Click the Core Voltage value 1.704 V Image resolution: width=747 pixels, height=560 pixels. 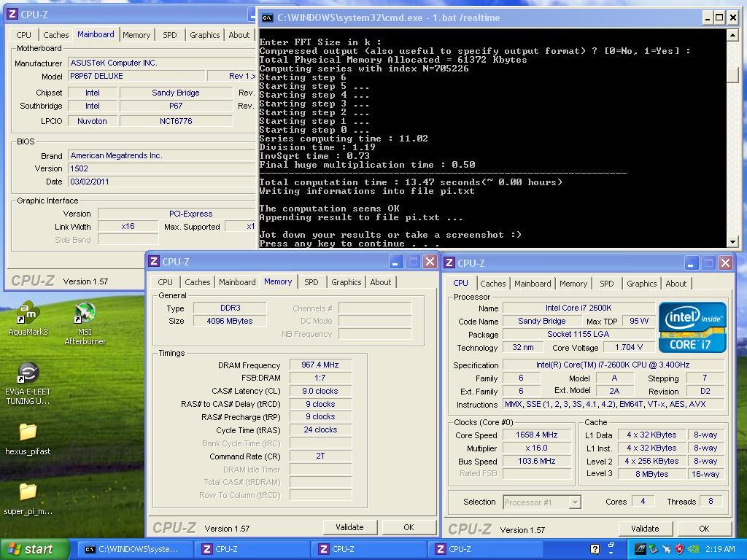click(628, 347)
